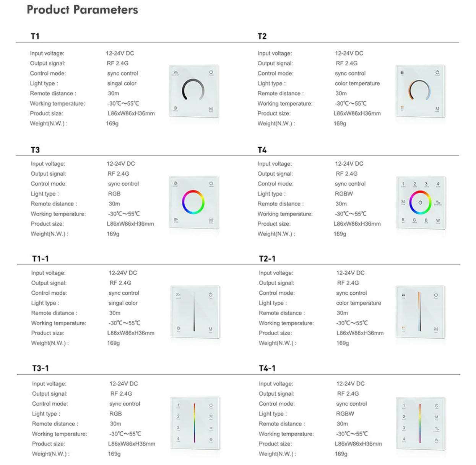The height and width of the screenshot is (465, 476).
Task: Tap the W white button on T4-1 panel
Action: [436, 440]
